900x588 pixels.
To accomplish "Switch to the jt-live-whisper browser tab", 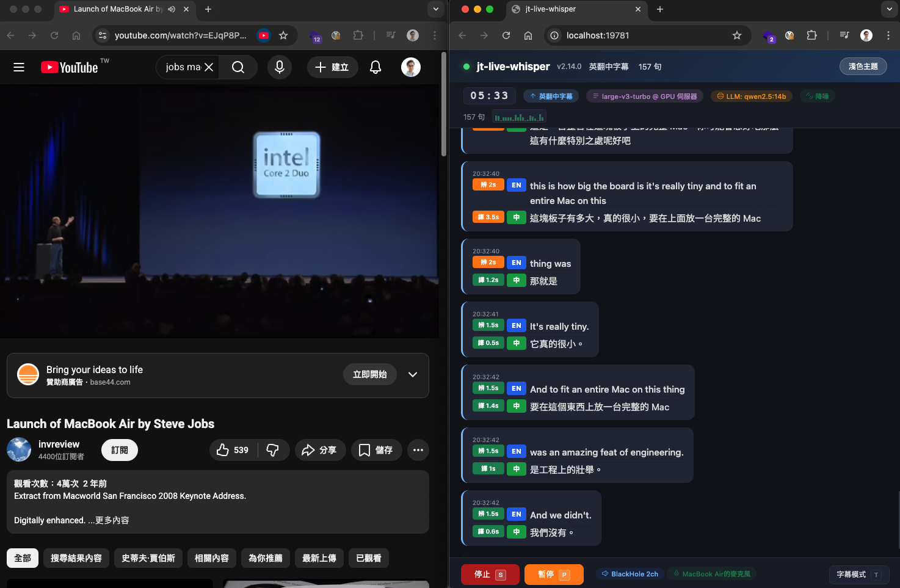I will 576,9.
